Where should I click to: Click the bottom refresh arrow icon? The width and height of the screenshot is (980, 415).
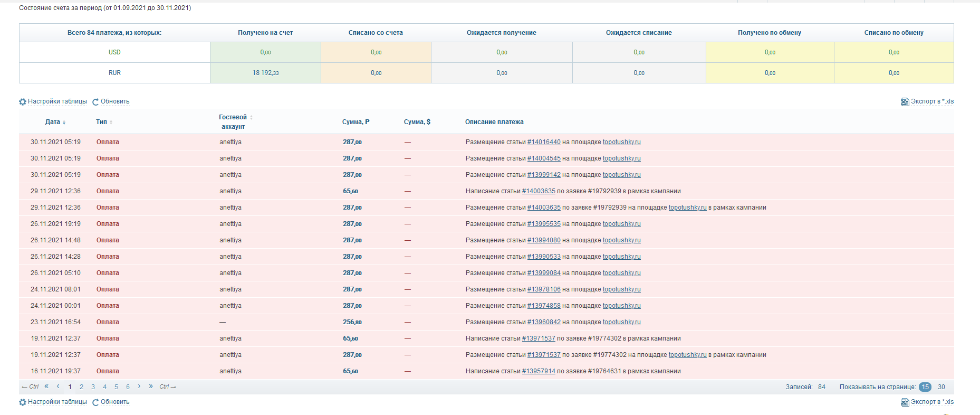pyautogui.click(x=95, y=402)
